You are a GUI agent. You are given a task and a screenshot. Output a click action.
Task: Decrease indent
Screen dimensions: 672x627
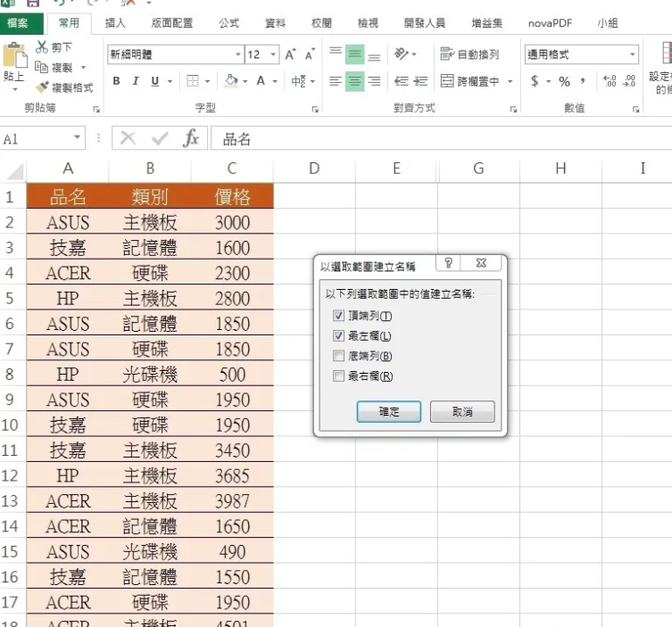(401, 81)
